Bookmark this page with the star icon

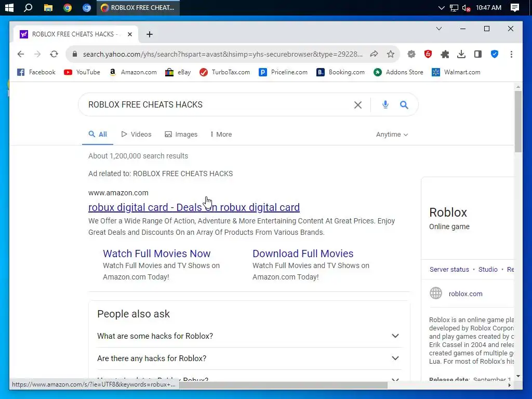point(391,54)
